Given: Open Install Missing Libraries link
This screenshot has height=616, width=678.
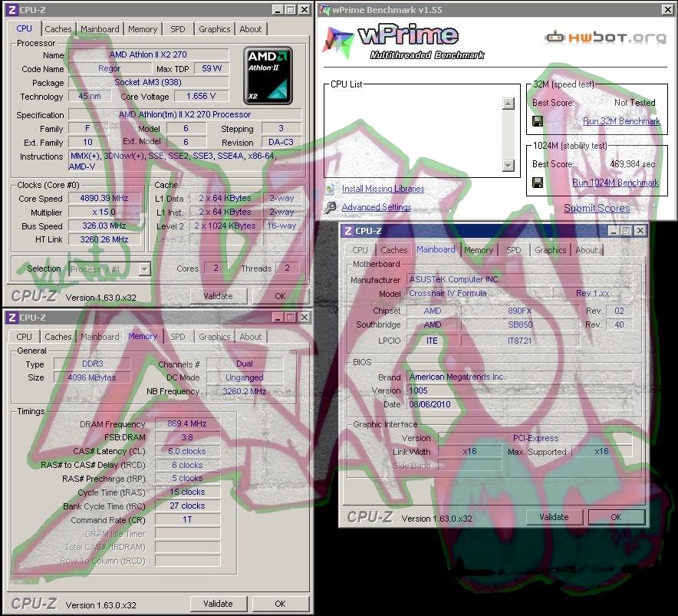Looking at the screenshot, I should (x=383, y=189).
